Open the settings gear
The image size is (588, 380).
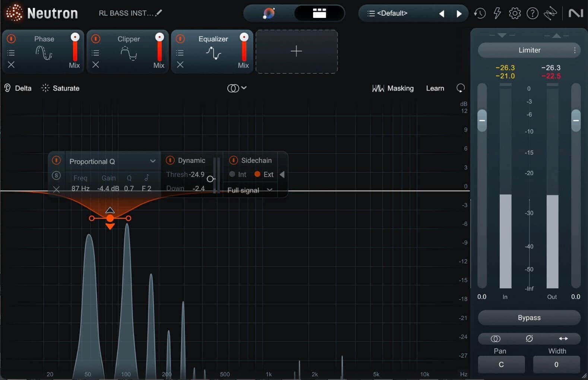click(515, 13)
